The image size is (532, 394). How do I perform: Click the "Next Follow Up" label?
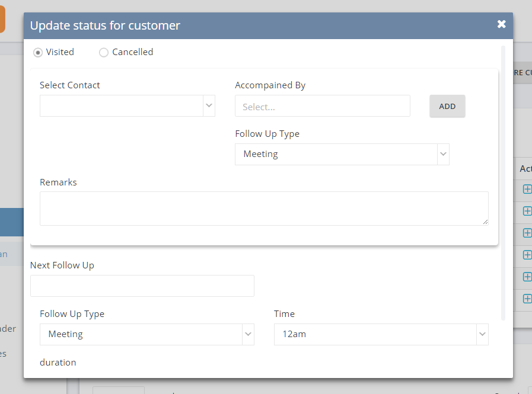pos(62,265)
